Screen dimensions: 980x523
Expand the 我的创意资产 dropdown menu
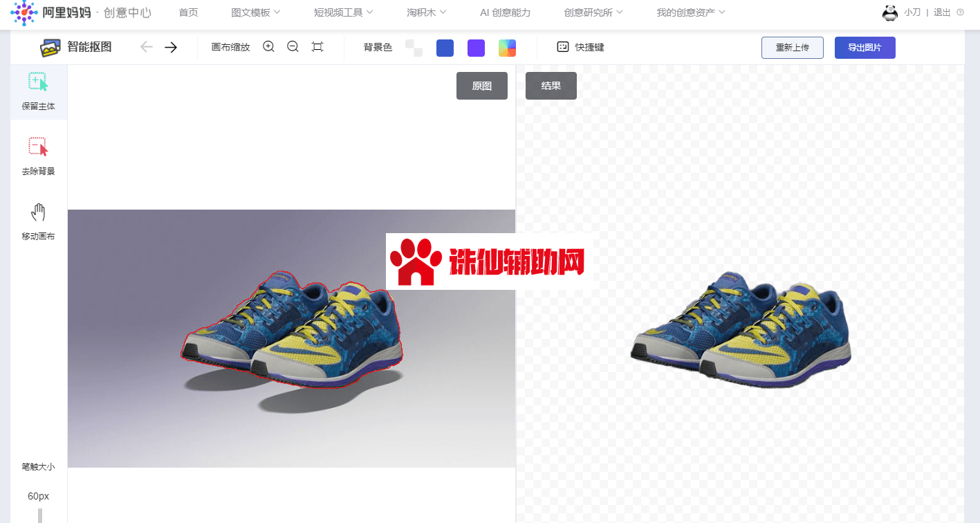tap(690, 12)
